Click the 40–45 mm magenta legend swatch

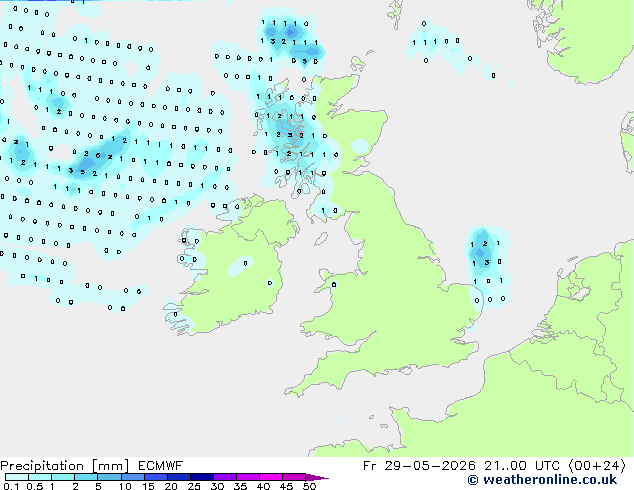tap(271, 477)
